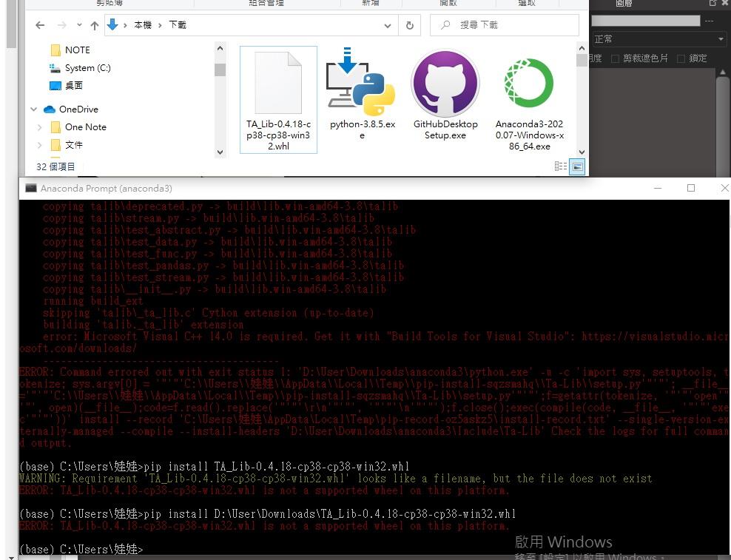Click the Anaconda Prompt (anaconda3) title text

107,189
